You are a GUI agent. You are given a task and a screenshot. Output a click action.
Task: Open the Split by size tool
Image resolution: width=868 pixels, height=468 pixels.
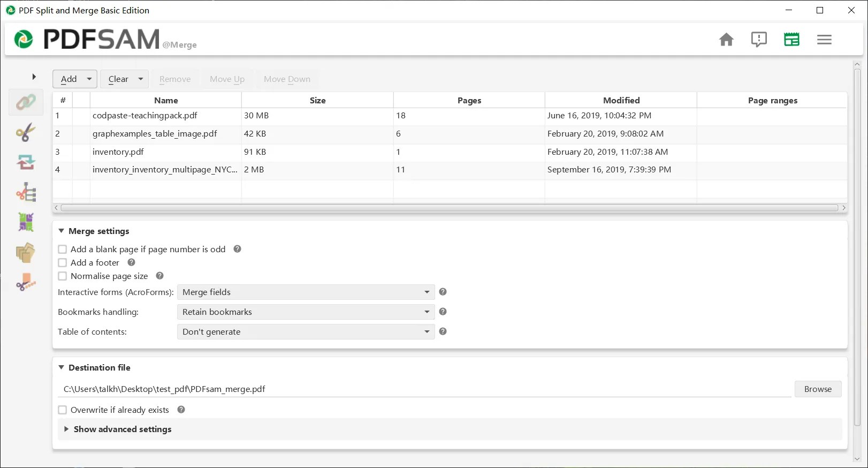26,282
